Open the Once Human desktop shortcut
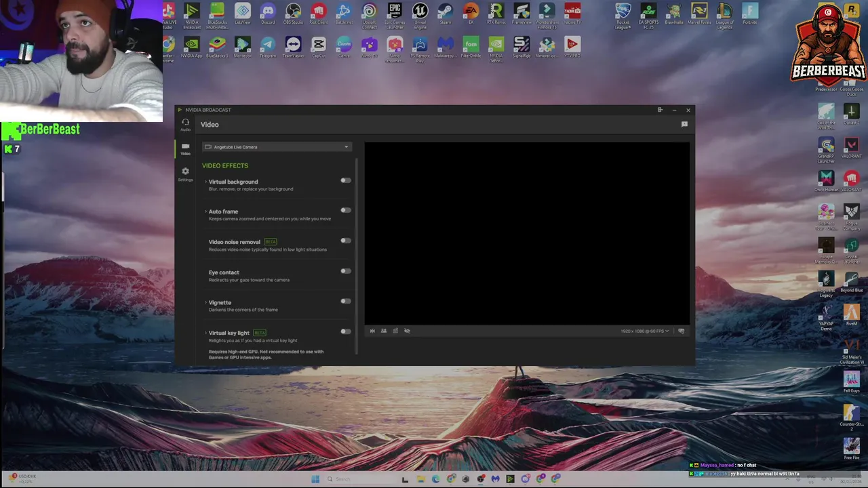The width and height of the screenshot is (868, 488). (826, 181)
